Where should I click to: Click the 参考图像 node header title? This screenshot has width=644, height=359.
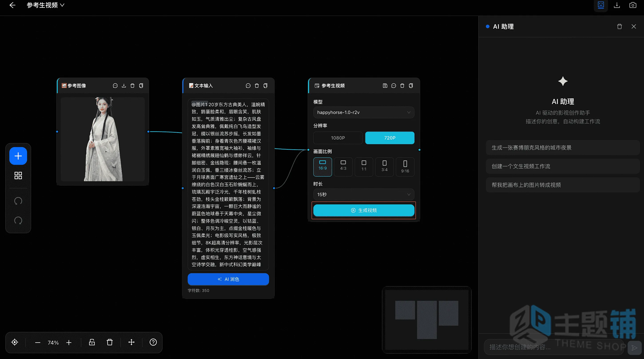(x=77, y=86)
